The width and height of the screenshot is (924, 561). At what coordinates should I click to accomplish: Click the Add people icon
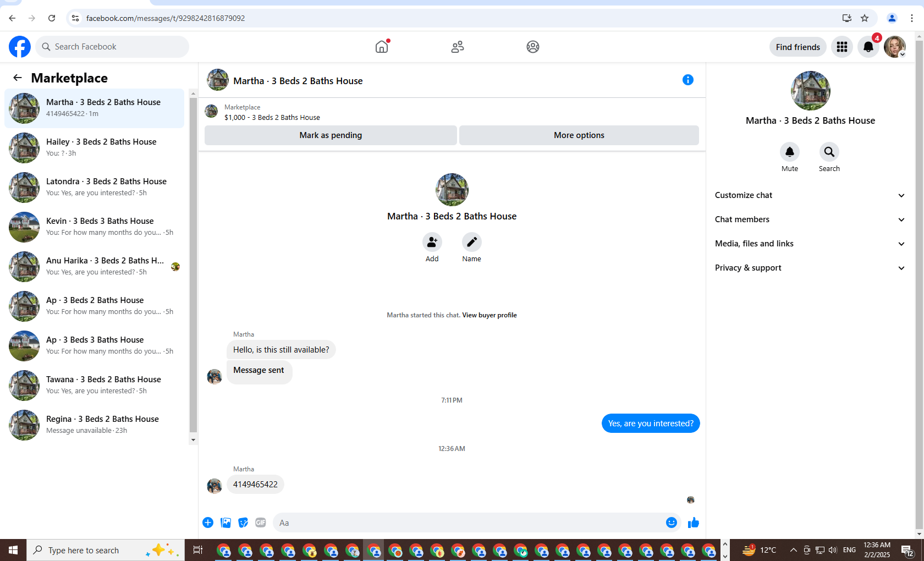[x=432, y=242]
